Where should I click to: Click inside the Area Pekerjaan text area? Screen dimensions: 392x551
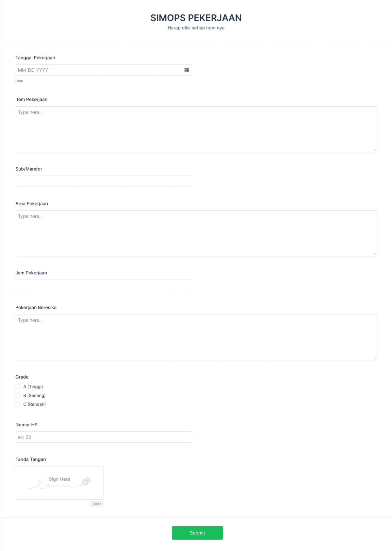196,233
